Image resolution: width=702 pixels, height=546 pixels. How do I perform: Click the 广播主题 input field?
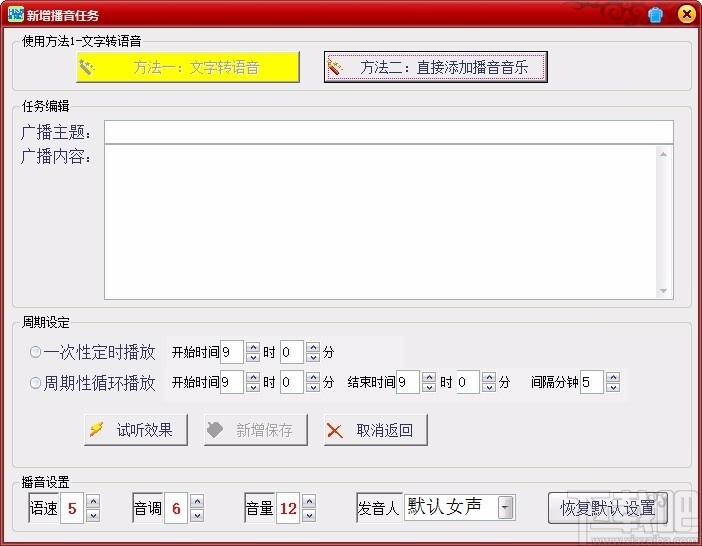(389, 132)
